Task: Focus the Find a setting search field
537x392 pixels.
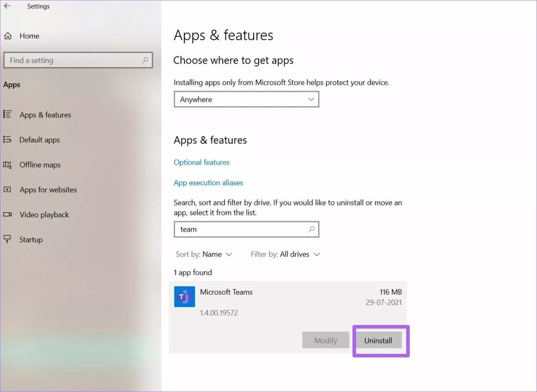Action: coord(78,60)
